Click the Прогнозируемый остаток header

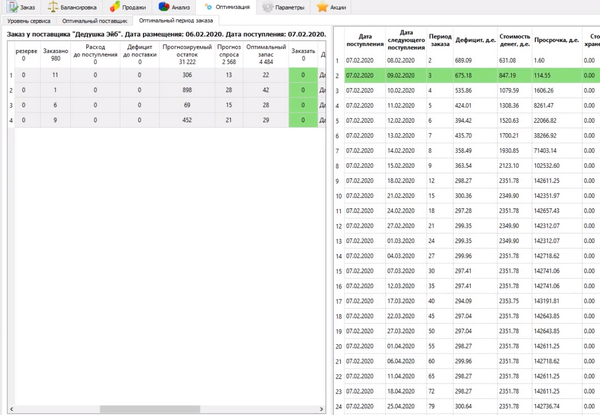pos(187,54)
